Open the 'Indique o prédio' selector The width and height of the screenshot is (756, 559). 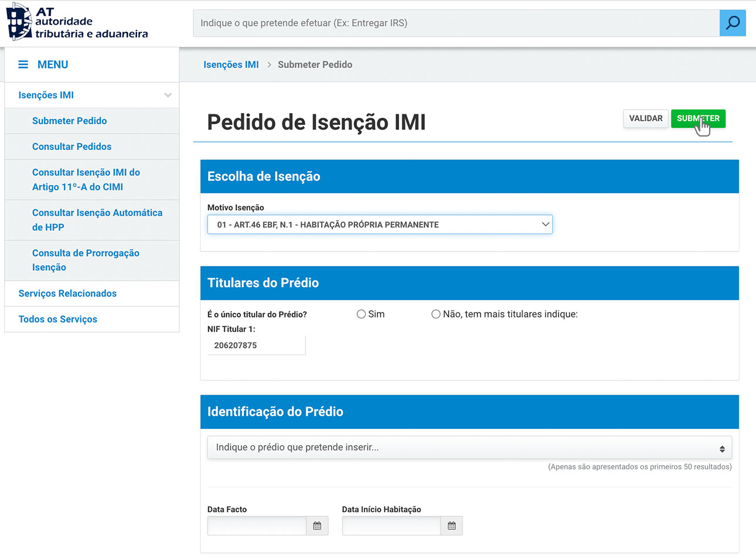pyautogui.click(x=469, y=448)
